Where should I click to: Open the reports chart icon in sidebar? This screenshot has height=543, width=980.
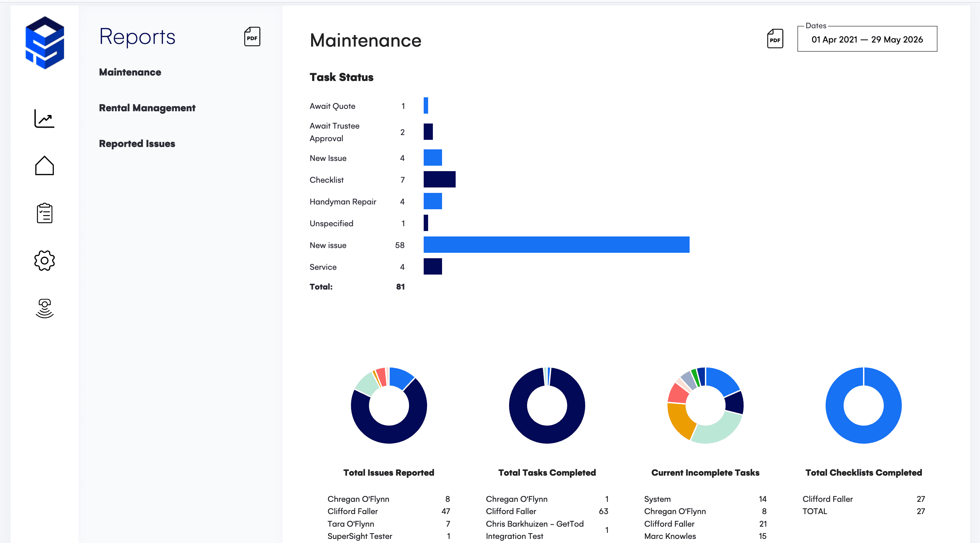45,119
